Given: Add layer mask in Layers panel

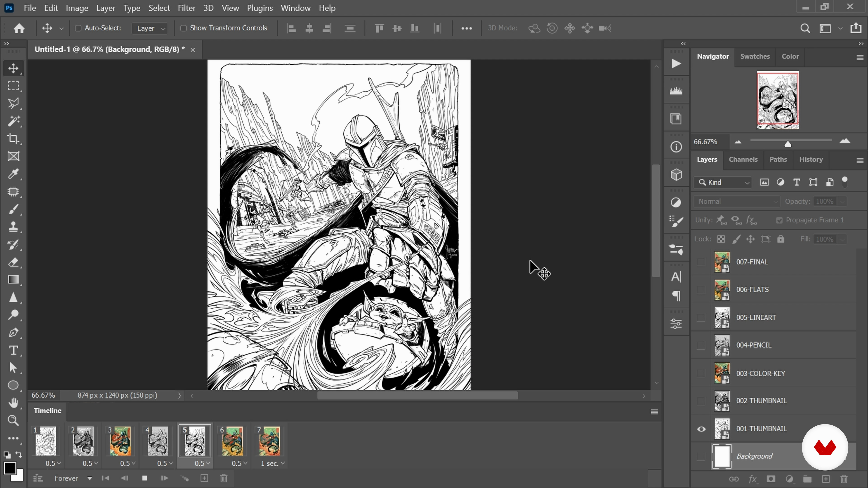Looking at the screenshot, I should point(771,479).
